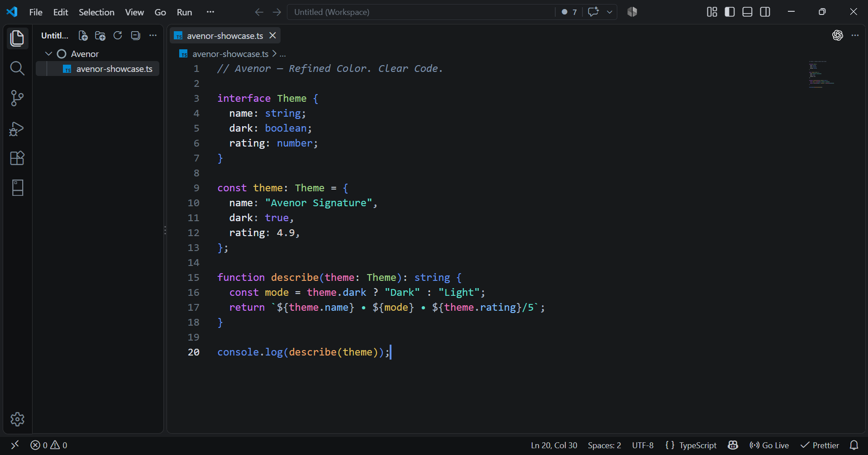Toggle the bottom panel visibility
868x455 pixels.
pyautogui.click(x=748, y=12)
